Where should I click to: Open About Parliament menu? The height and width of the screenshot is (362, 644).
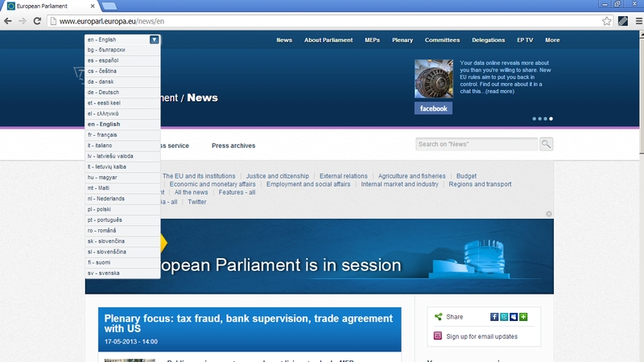[328, 39]
